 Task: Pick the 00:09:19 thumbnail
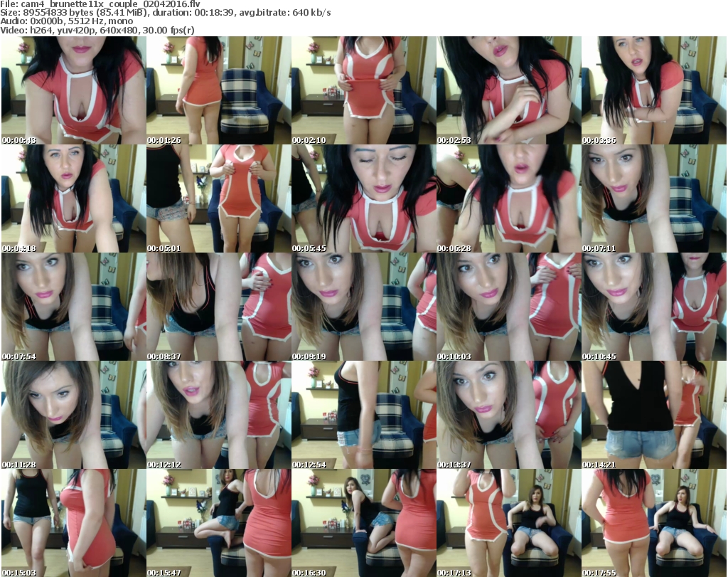pyautogui.click(x=363, y=307)
